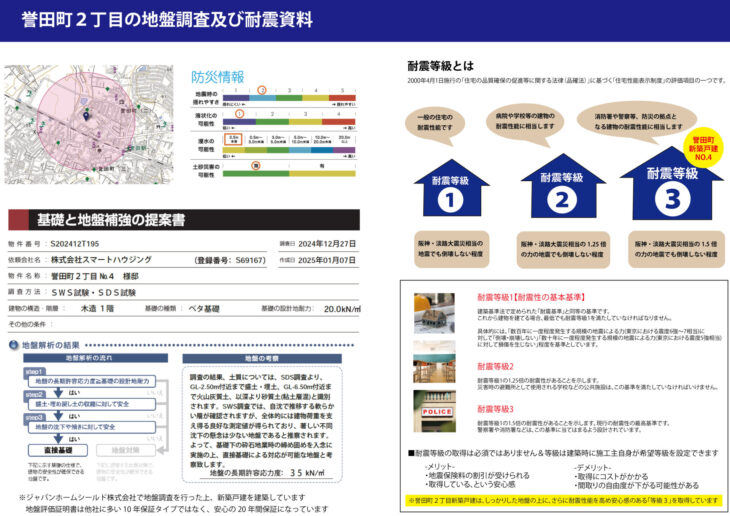The height and width of the screenshot is (516, 730).
Task: Open the POLICE building photo thumbnail
Action: (x=434, y=411)
